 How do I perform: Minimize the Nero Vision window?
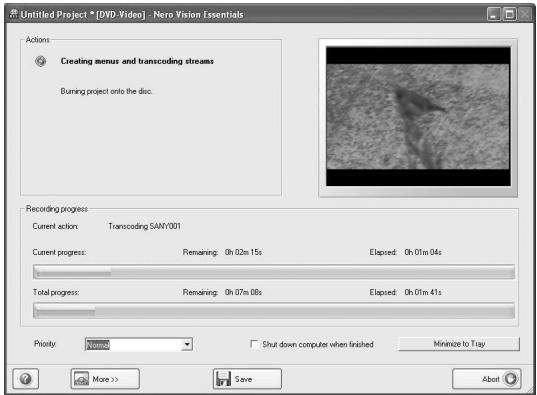click(494, 14)
